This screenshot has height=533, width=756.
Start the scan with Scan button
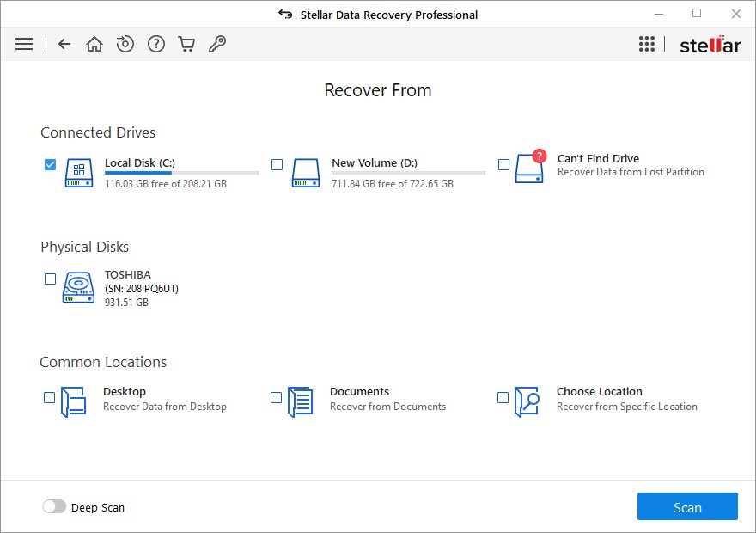click(x=687, y=506)
